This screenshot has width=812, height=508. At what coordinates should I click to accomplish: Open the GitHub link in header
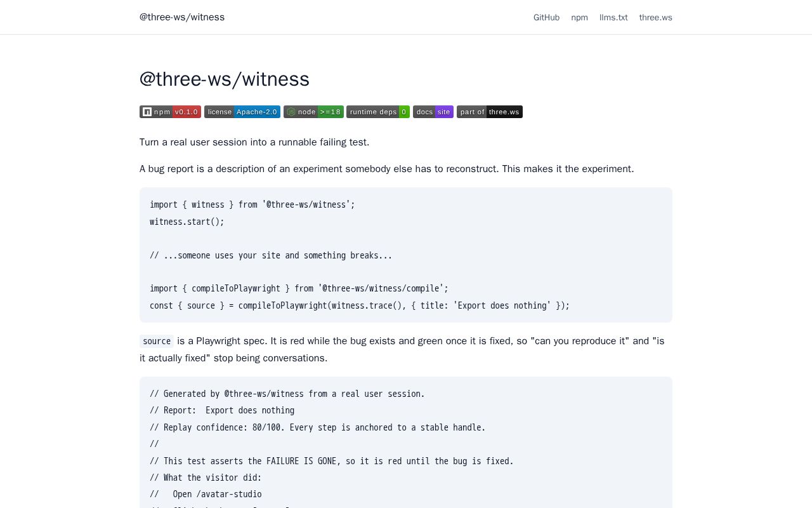click(546, 17)
